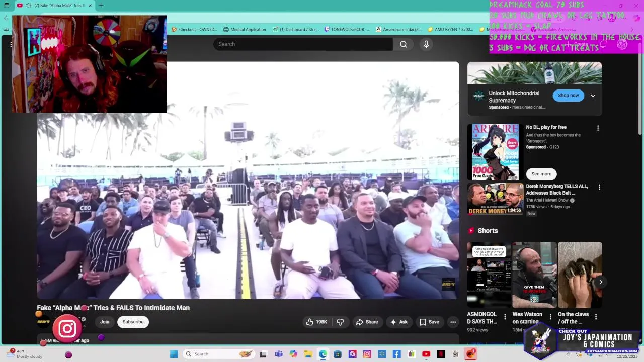The image size is (644, 362).
Task: Like the video with 198K thumbs up
Action: click(316, 322)
